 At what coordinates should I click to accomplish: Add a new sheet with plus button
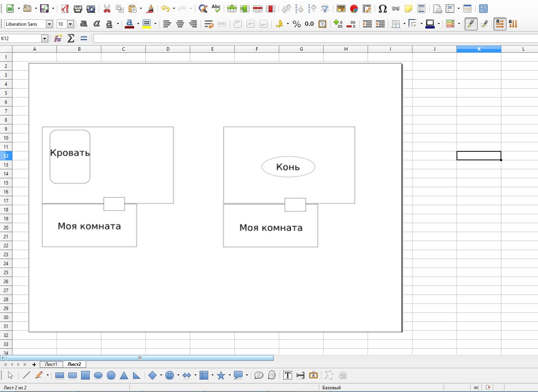pyautogui.click(x=34, y=365)
